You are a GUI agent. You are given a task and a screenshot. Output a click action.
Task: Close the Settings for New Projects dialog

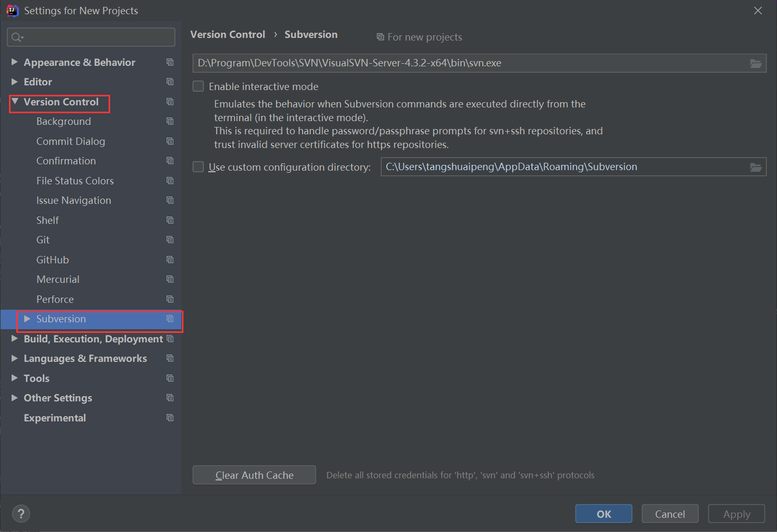coord(758,11)
